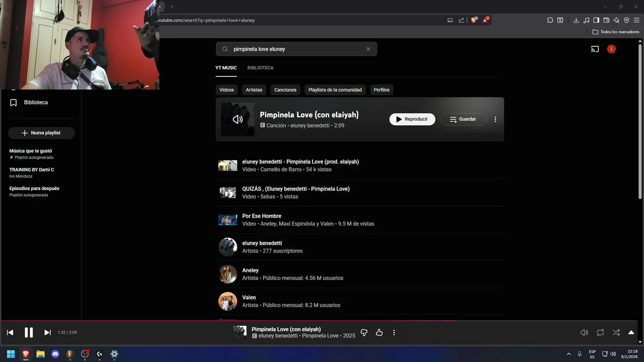Click the top result album thumbnail with speaker icon
This screenshot has height=362, width=644.
[237, 119]
